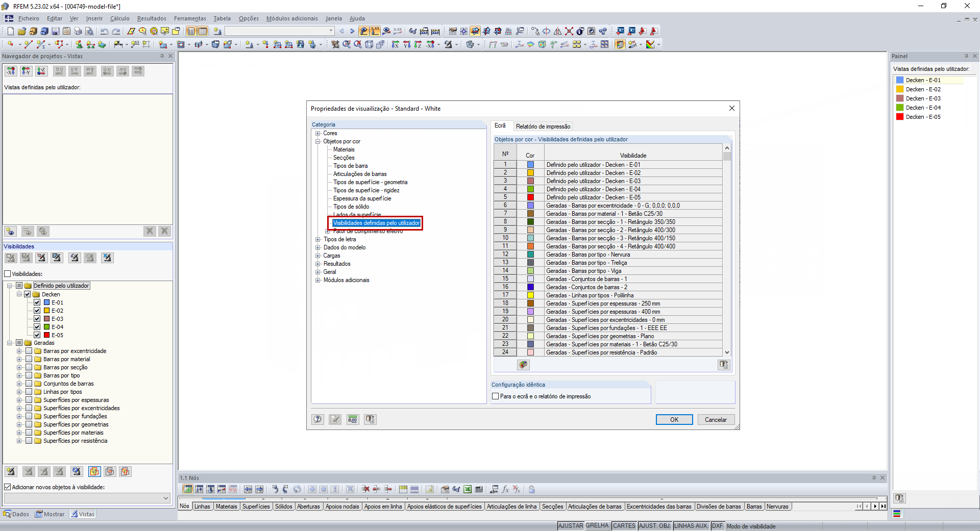The image size is (980, 531).
Task: Open the Ficheiro menu
Action: coord(29,18)
